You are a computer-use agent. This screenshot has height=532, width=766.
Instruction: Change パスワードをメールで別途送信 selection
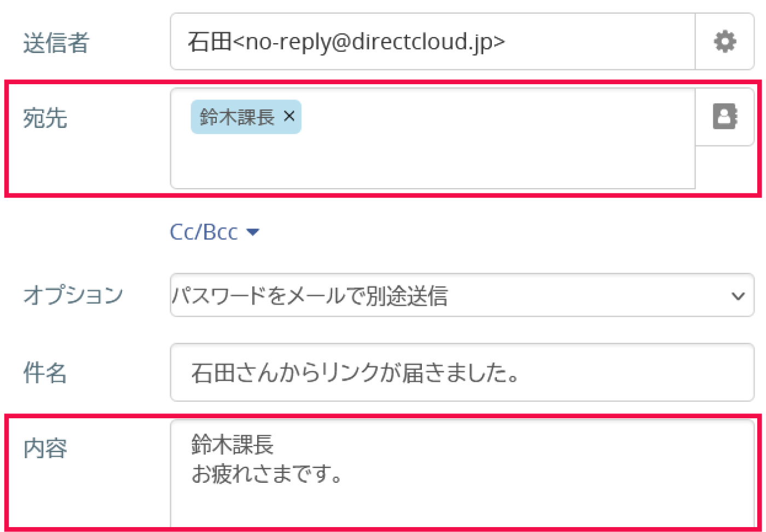click(x=462, y=296)
